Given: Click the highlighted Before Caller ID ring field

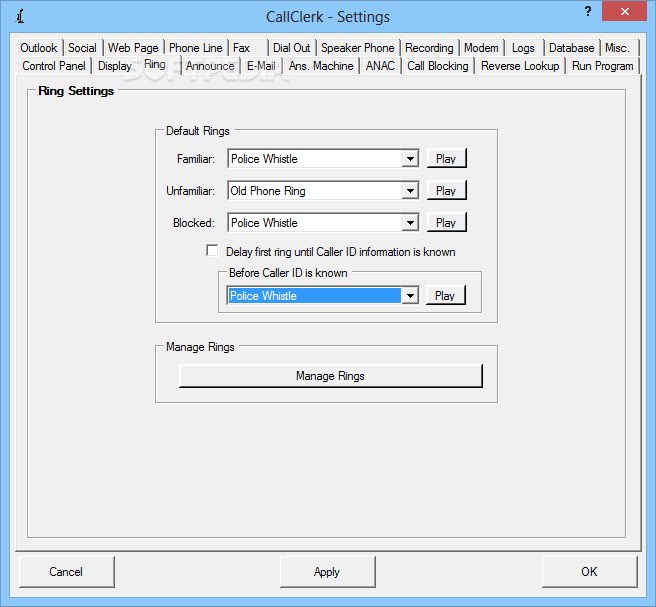Looking at the screenshot, I should pos(323,296).
